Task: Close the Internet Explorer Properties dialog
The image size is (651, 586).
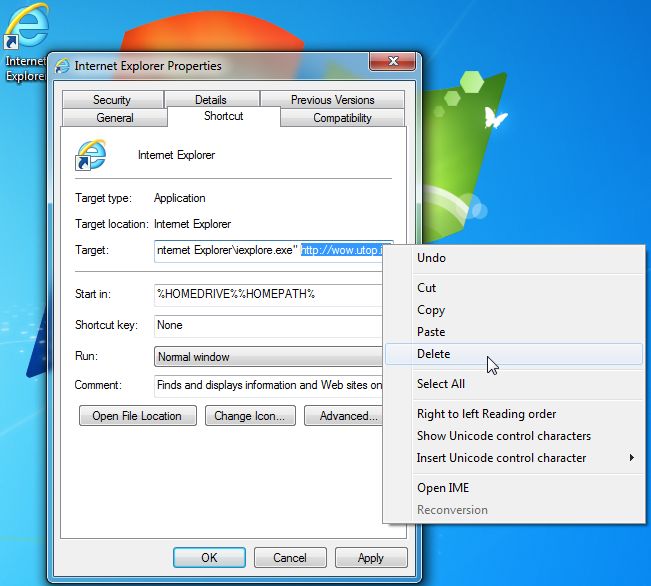Action: coord(392,61)
